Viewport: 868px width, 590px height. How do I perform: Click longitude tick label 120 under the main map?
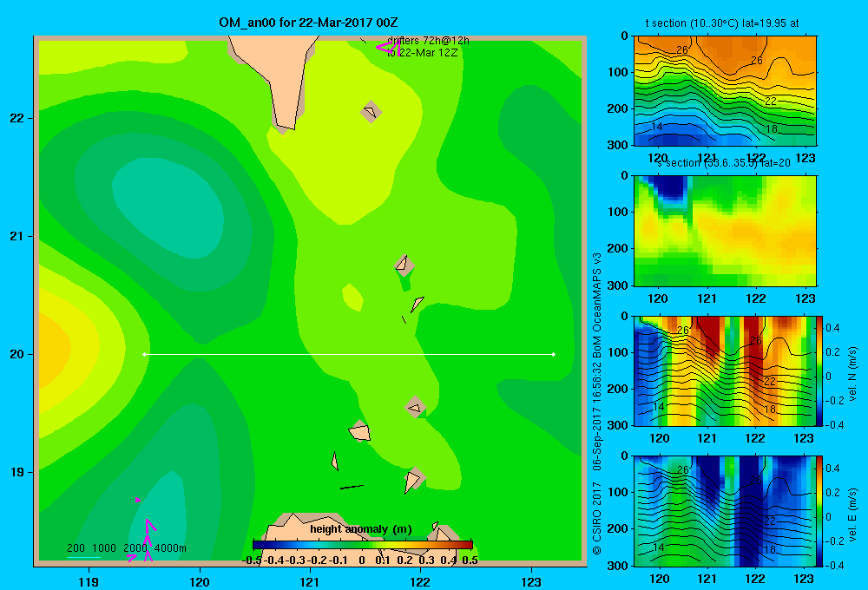[200, 581]
